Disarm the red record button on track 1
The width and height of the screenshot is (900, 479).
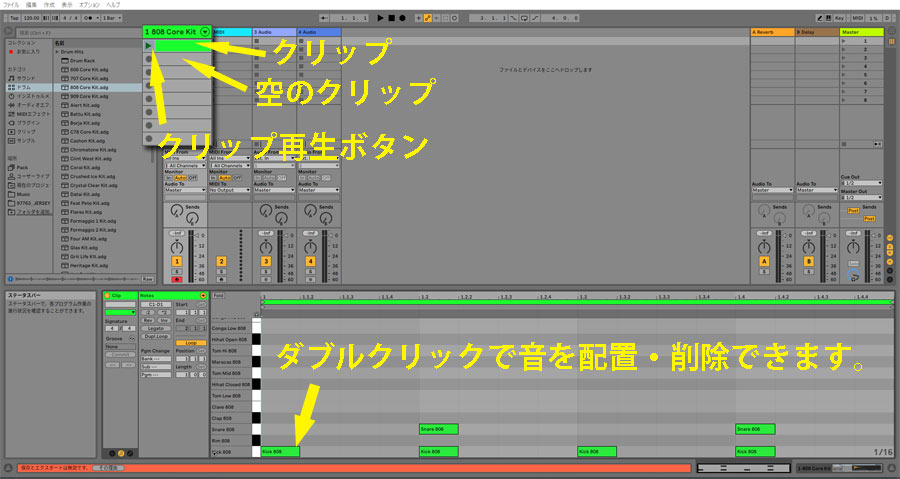pyautogui.click(x=176, y=280)
